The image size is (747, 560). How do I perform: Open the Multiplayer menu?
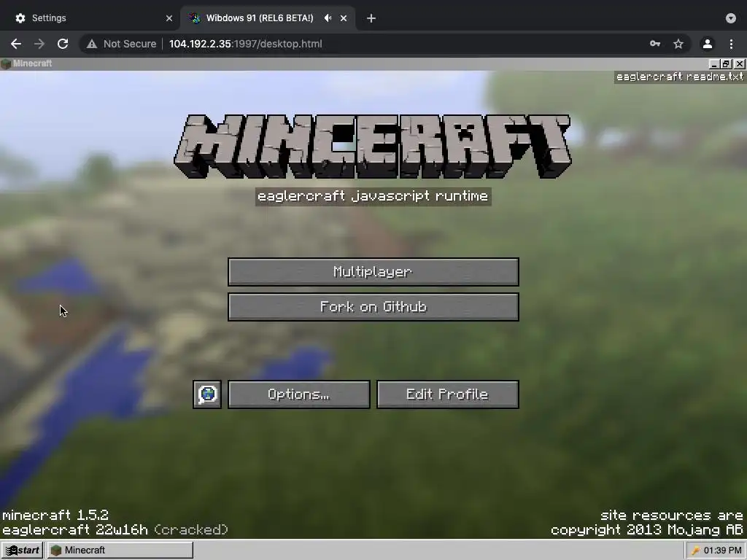pyautogui.click(x=373, y=272)
